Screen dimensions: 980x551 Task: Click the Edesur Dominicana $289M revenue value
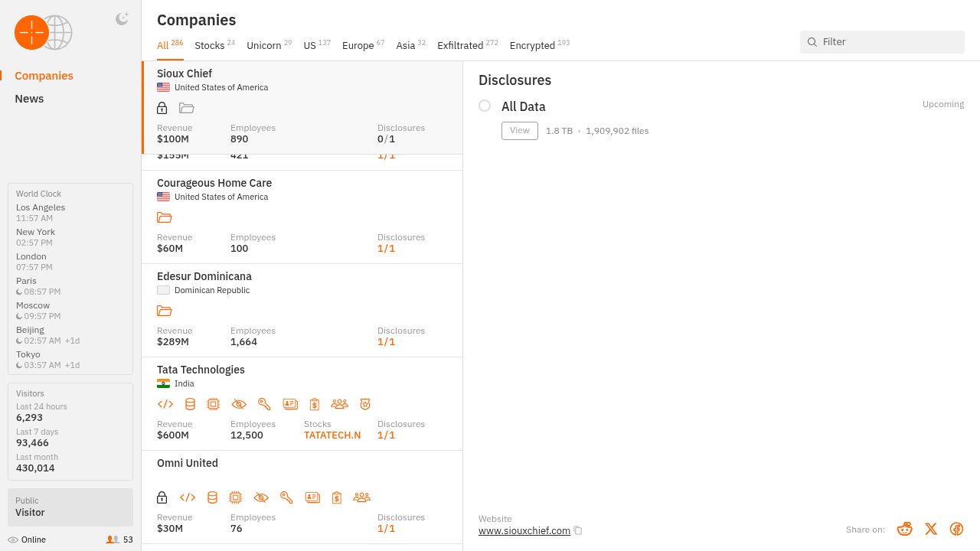[x=173, y=342]
